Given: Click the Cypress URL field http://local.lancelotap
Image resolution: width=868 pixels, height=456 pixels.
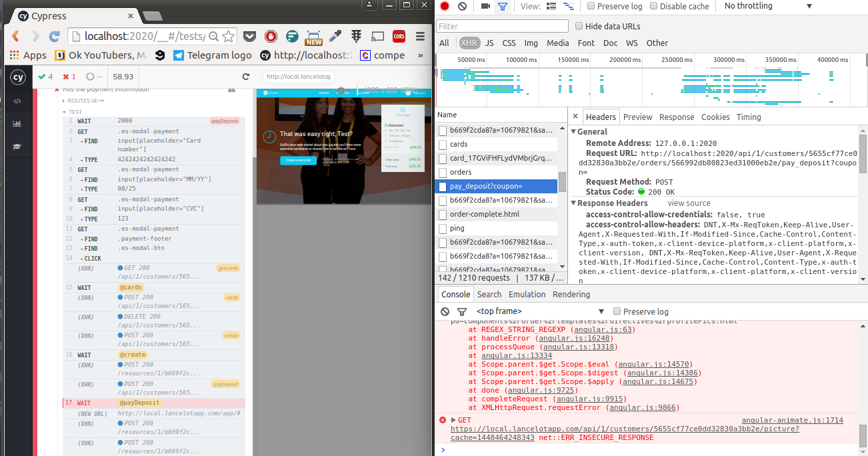Looking at the screenshot, I should [298, 77].
